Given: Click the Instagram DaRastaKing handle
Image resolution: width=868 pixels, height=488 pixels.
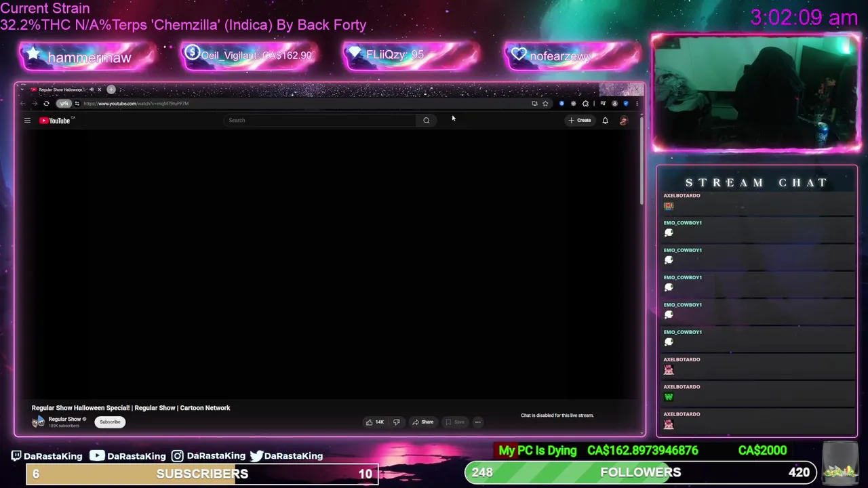Looking at the screenshot, I should (208, 456).
